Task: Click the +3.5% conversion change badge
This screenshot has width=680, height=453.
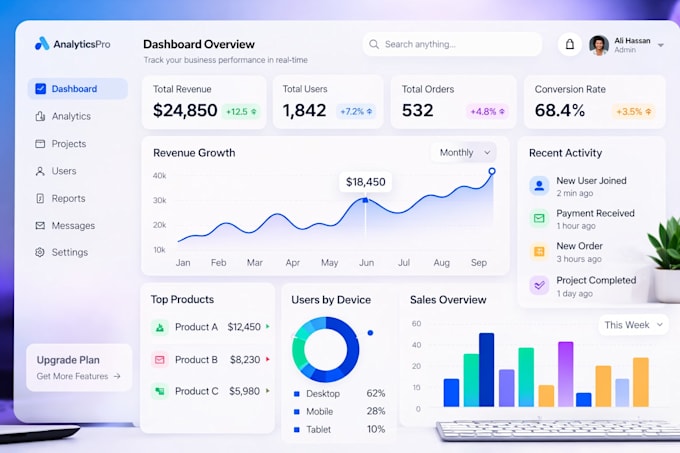Action: pyautogui.click(x=634, y=111)
